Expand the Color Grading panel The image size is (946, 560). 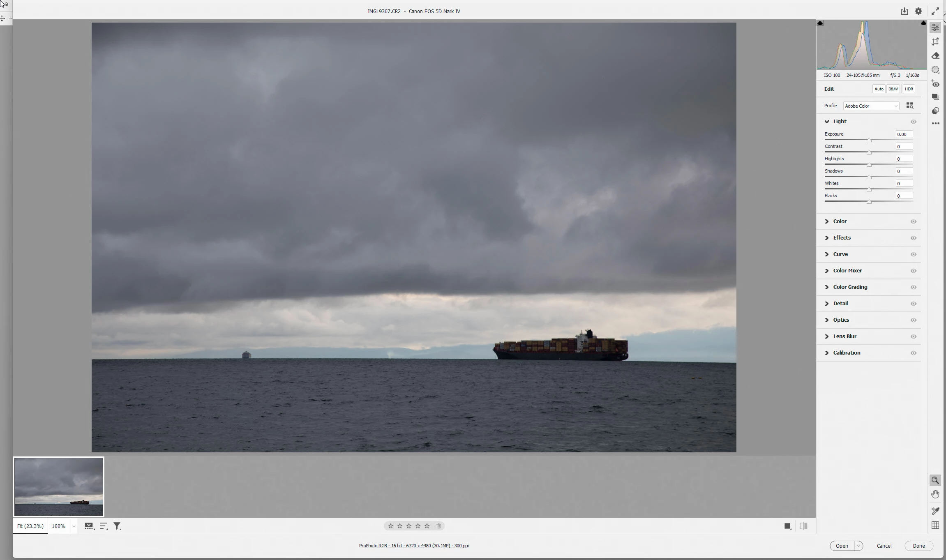(x=850, y=287)
